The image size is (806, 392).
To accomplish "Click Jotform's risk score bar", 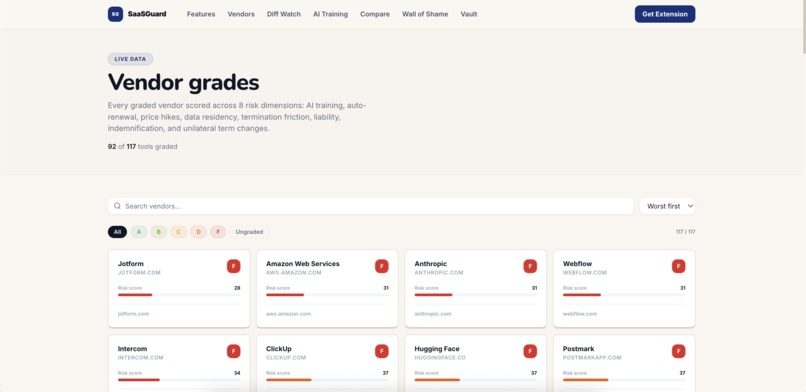I will pos(179,295).
